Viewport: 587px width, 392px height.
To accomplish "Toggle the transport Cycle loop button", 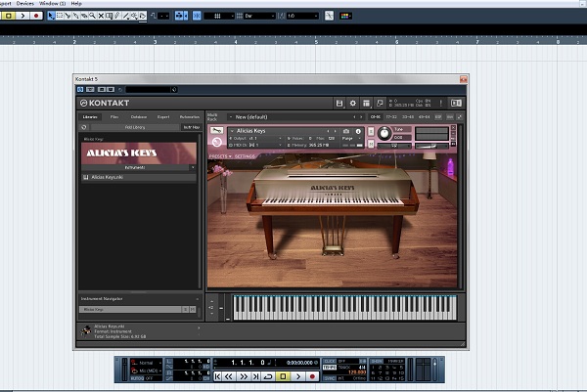I will pos(268,376).
